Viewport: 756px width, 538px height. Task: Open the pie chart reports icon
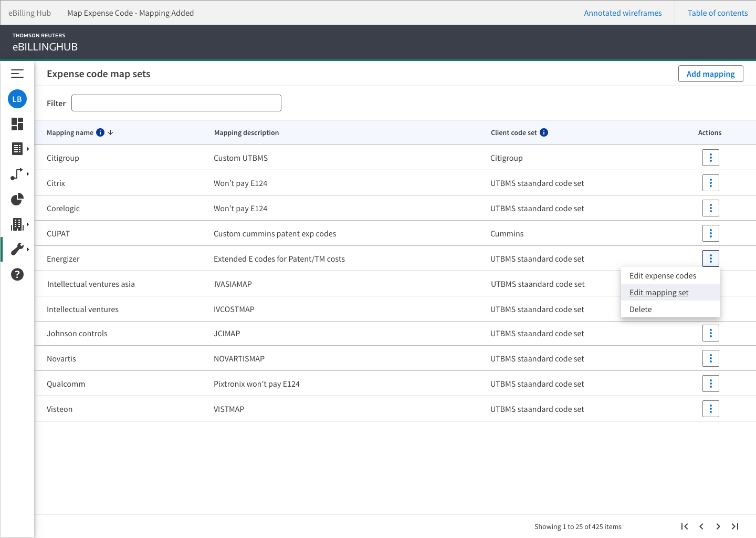point(17,199)
